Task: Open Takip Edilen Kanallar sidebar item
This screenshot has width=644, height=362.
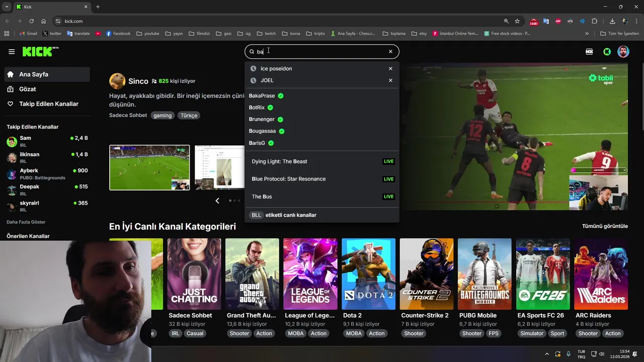Action: 47,104
